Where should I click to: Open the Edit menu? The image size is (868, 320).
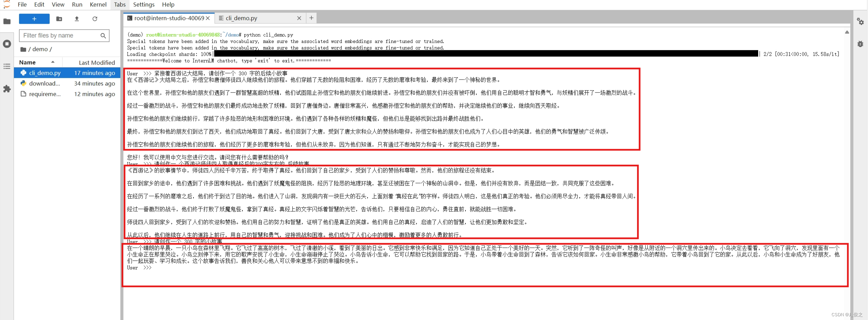(x=39, y=4)
